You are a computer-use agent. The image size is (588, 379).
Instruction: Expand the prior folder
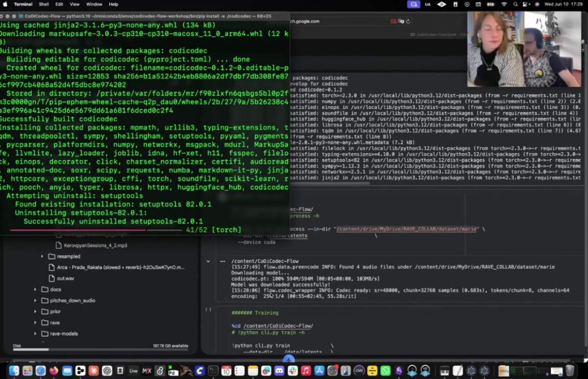tap(35, 311)
